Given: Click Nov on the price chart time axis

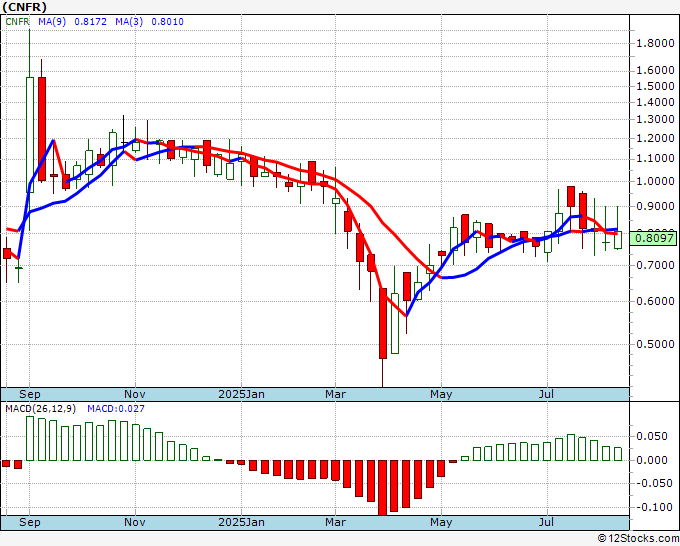Looking at the screenshot, I should [x=135, y=394].
